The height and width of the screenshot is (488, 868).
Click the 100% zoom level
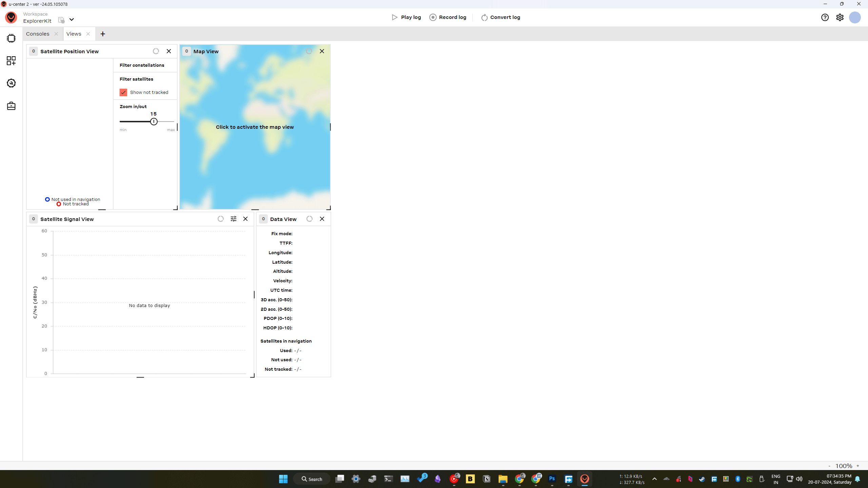point(844,466)
